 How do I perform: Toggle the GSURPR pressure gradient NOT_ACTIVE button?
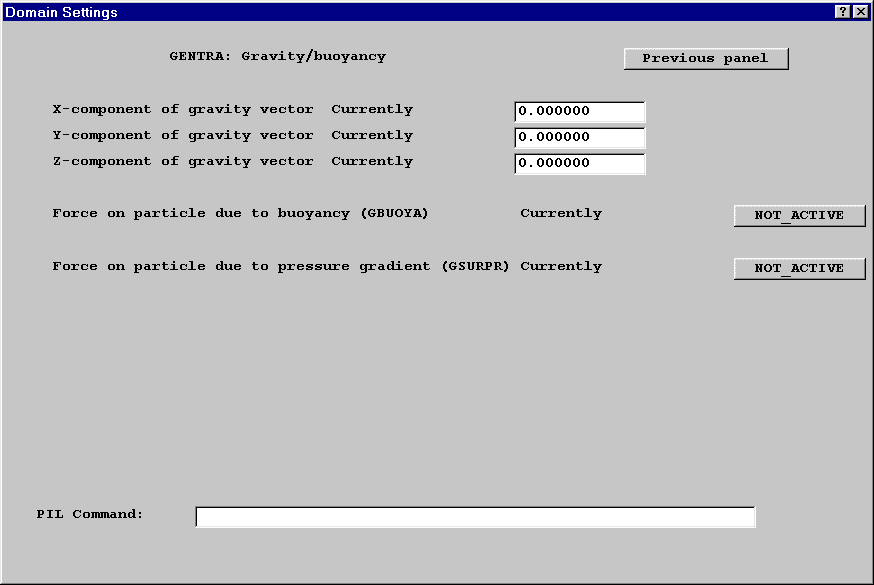click(799, 269)
